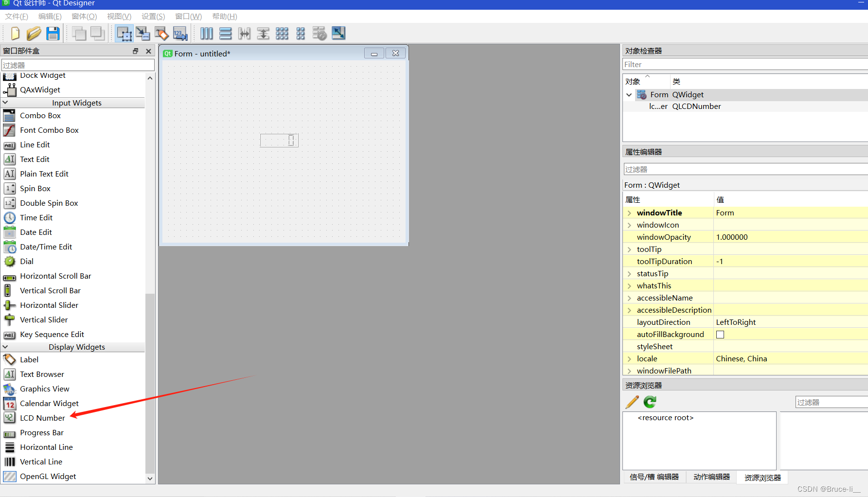Select the LCD Number widget icon
868x497 pixels.
coord(10,418)
